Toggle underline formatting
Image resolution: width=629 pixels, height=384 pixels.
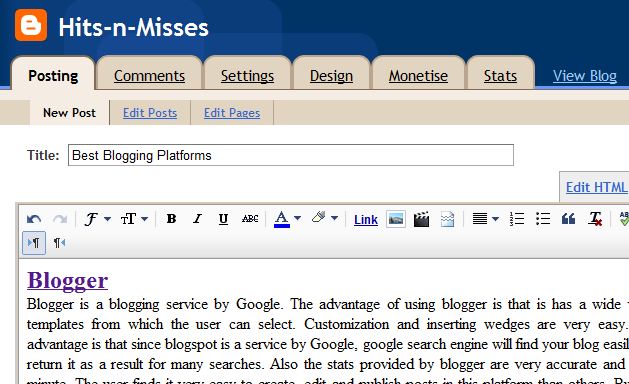[x=223, y=219]
